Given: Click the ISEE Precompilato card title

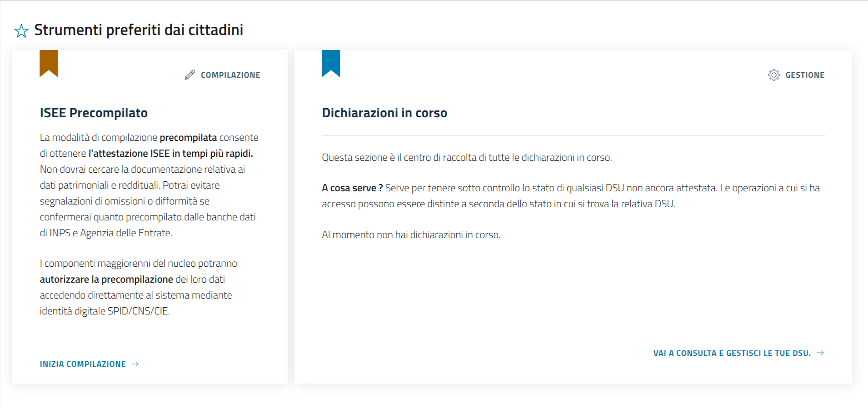Looking at the screenshot, I should point(94,113).
